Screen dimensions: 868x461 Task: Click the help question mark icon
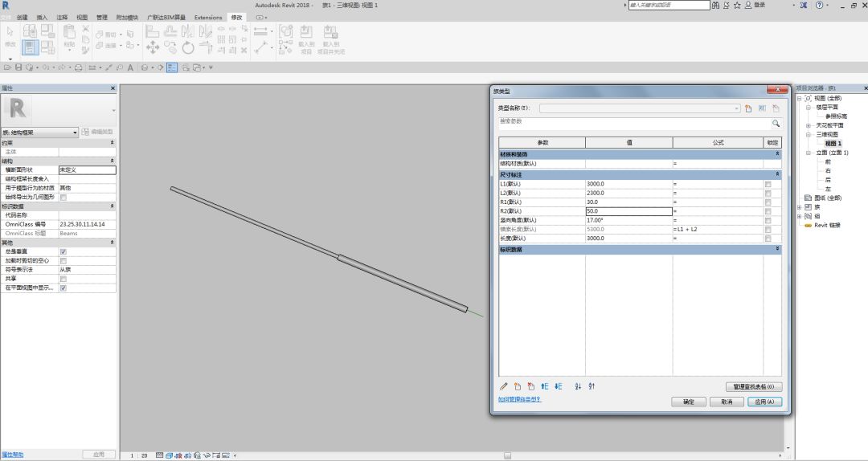coord(819,5)
